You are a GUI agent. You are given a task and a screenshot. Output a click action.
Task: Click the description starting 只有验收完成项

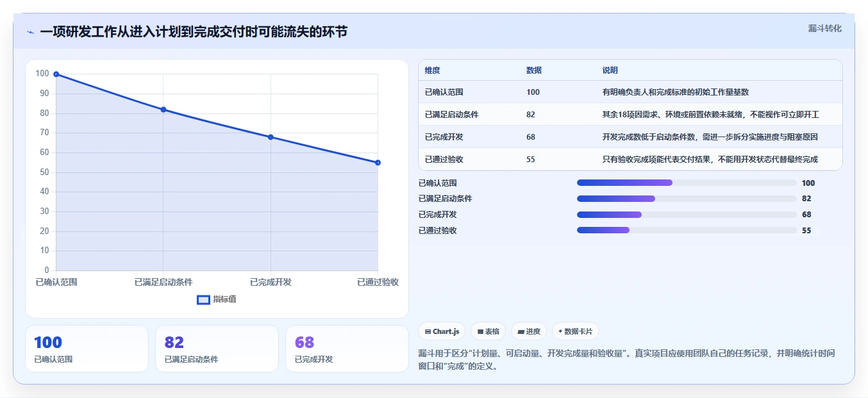[710, 160]
